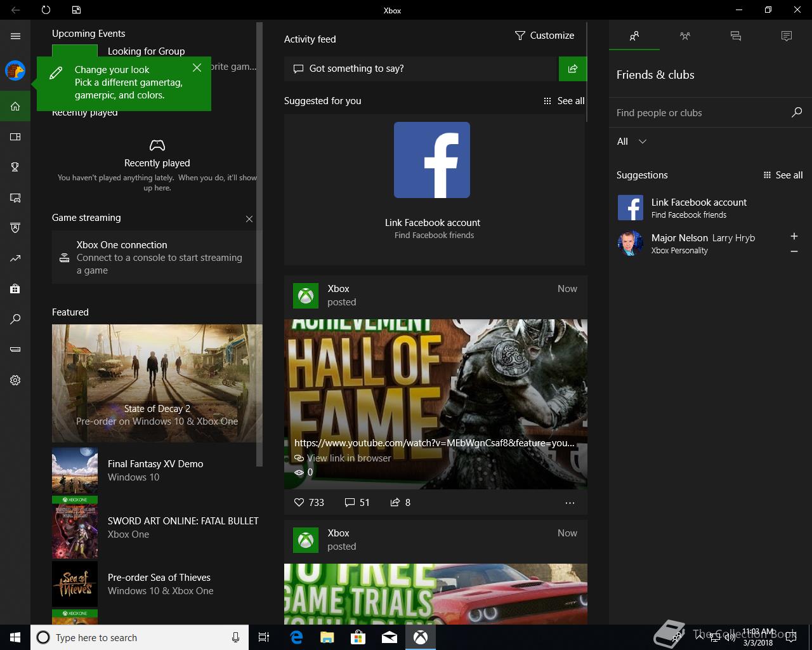Click Type here to search box
This screenshot has height=650, width=812.
tap(140, 637)
